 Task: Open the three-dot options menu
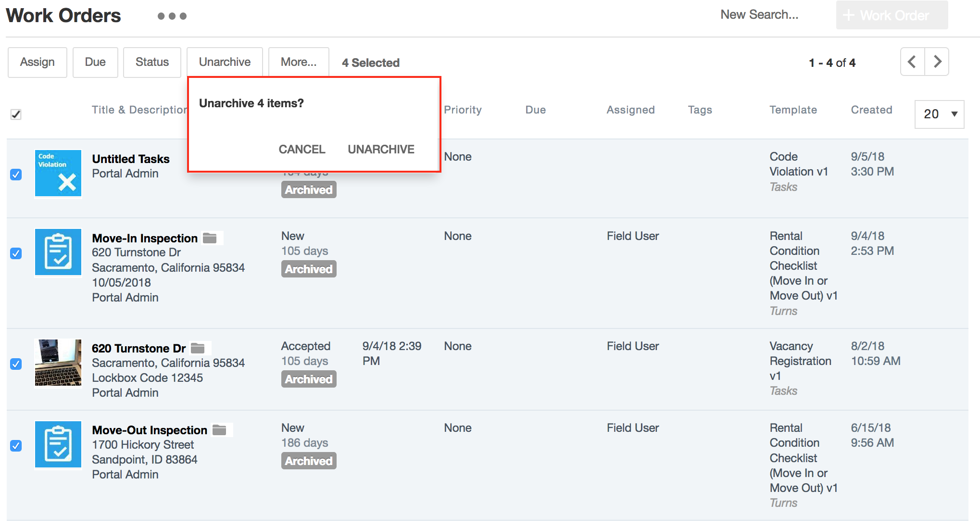[172, 16]
